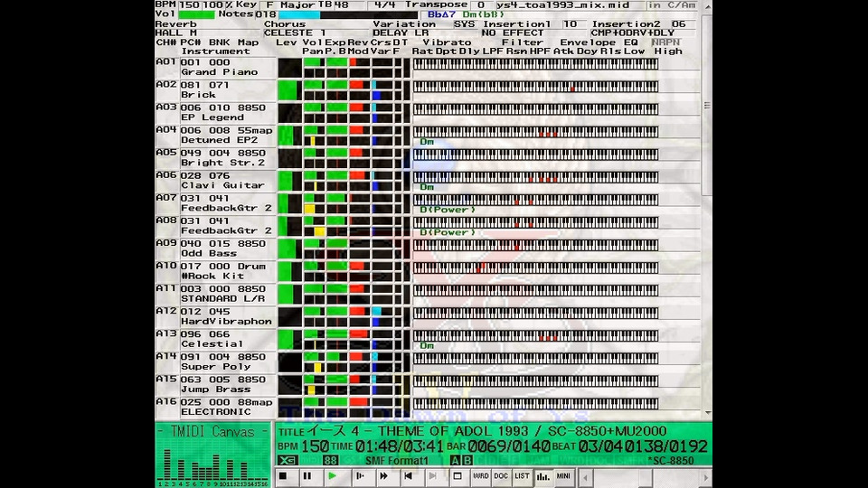Click the XG mode indicator

(287, 460)
